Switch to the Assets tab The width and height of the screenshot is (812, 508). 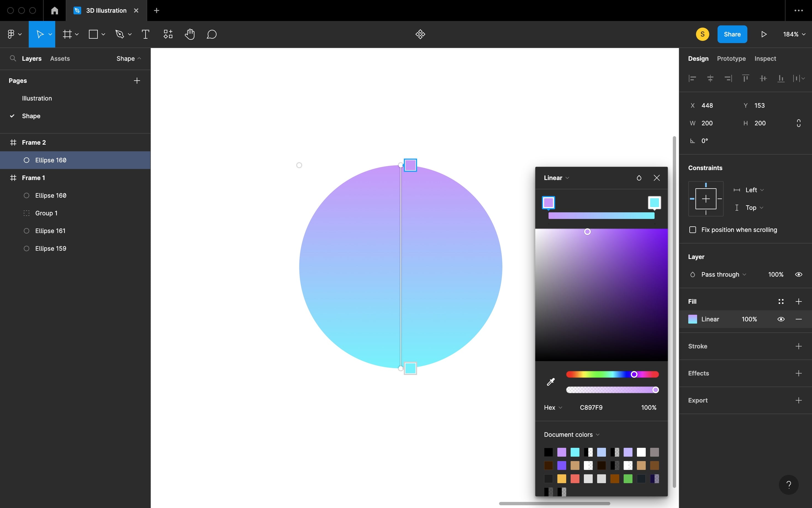point(60,59)
